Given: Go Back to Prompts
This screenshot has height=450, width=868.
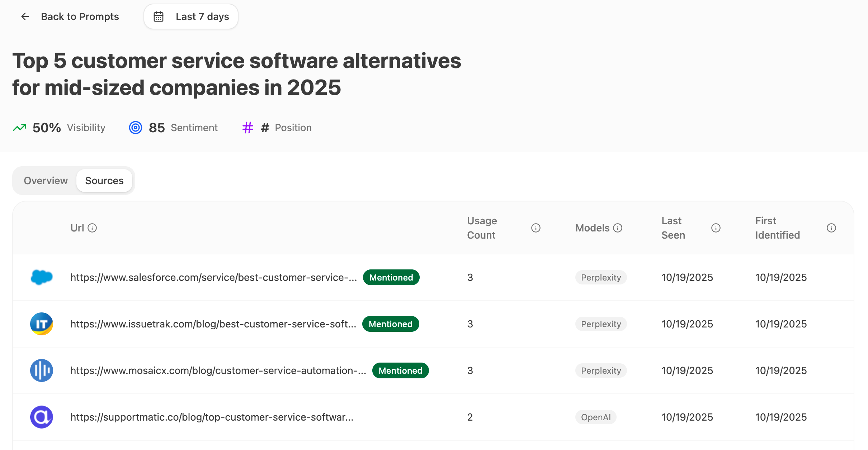Looking at the screenshot, I should (x=80, y=16).
